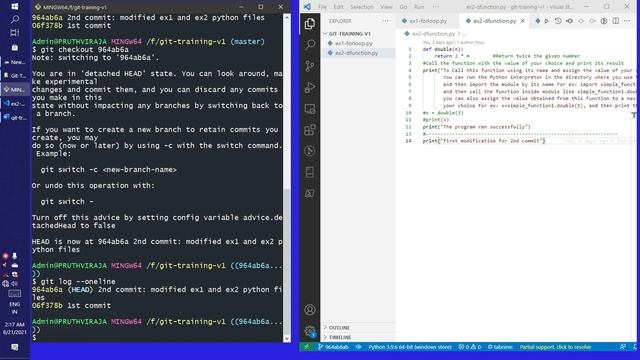Close the ex2-dfunction.py tab
Image resolution: width=640 pixels, height=360 pixels.
[522, 21]
